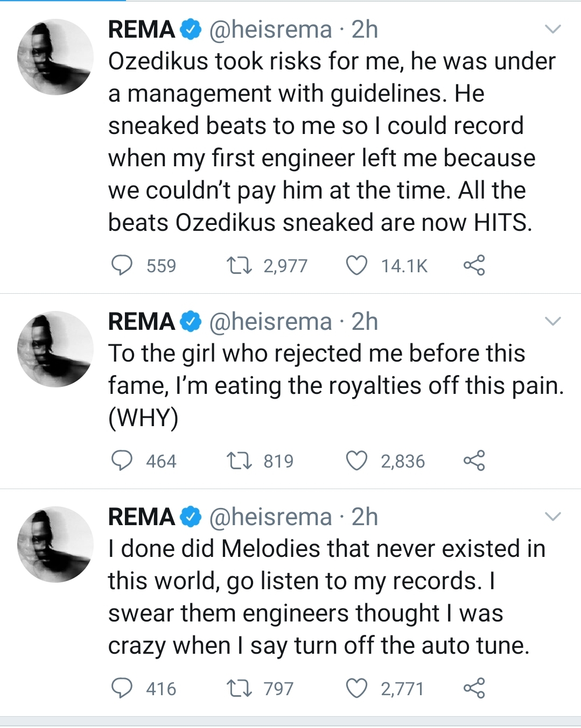Like the tweet with 2,771 likes
Viewport: 581px width, 728px height.
click(x=356, y=688)
